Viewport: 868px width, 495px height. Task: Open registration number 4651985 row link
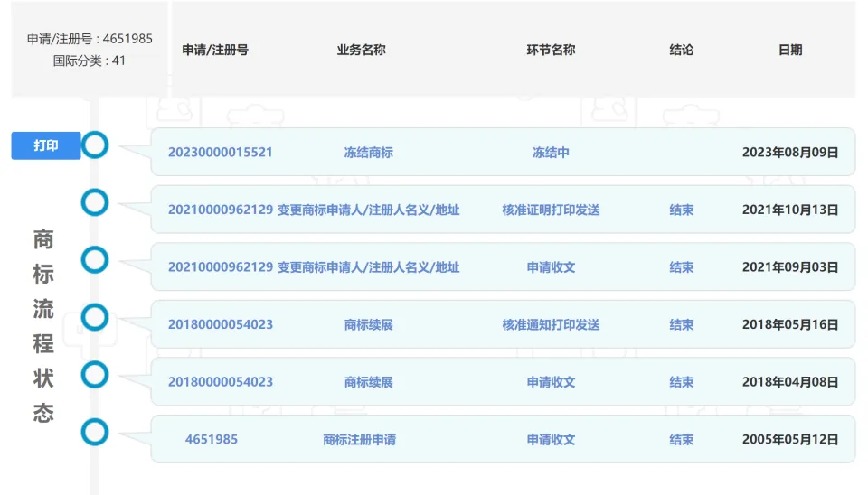pos(211,439)
